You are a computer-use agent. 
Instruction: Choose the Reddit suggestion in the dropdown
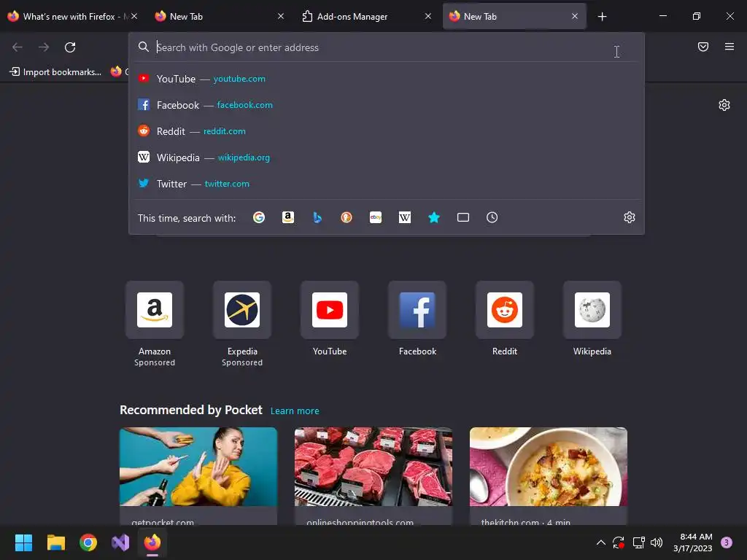(386, 131)
